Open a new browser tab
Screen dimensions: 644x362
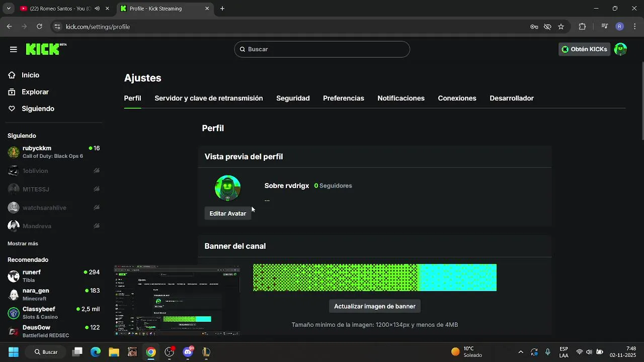click(222, 9)
